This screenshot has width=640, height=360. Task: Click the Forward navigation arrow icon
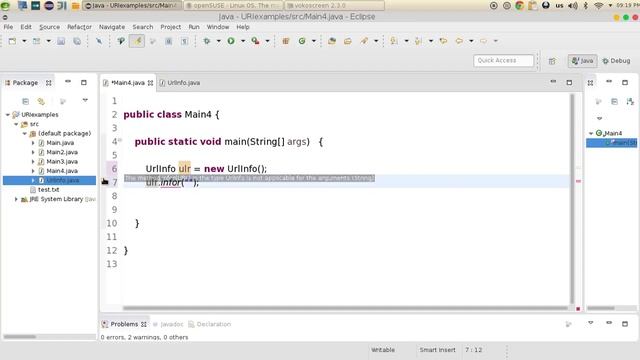point(484,41)
